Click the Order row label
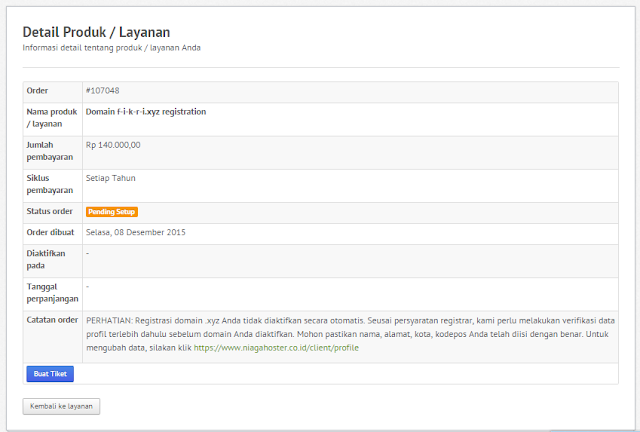Image resolution: width=640 pixels, height=432 pixels. 37,91
